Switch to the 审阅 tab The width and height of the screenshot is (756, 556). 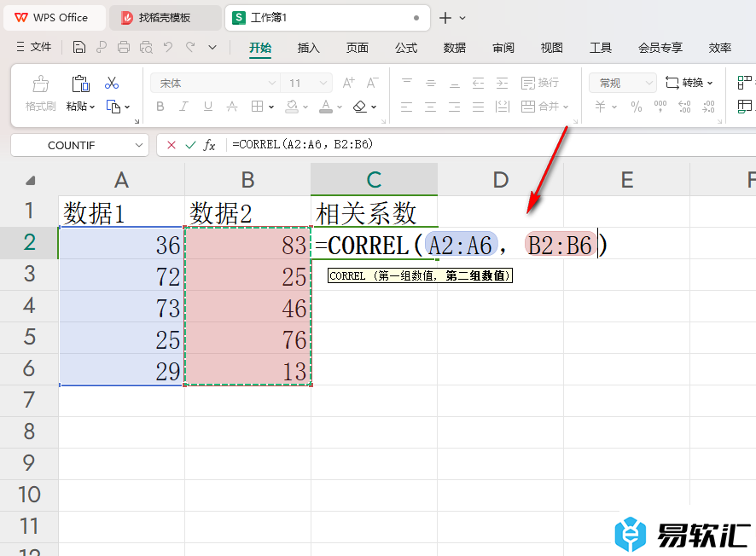(x=503, y=48)
